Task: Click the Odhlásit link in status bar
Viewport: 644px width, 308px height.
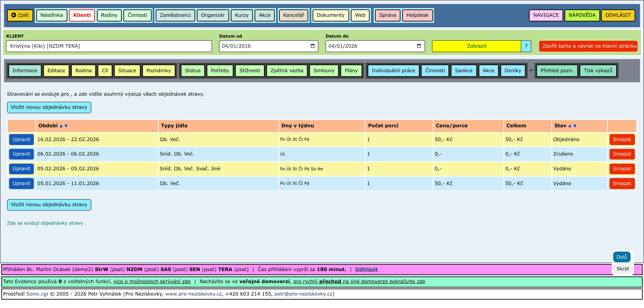Action: [366, 269]
